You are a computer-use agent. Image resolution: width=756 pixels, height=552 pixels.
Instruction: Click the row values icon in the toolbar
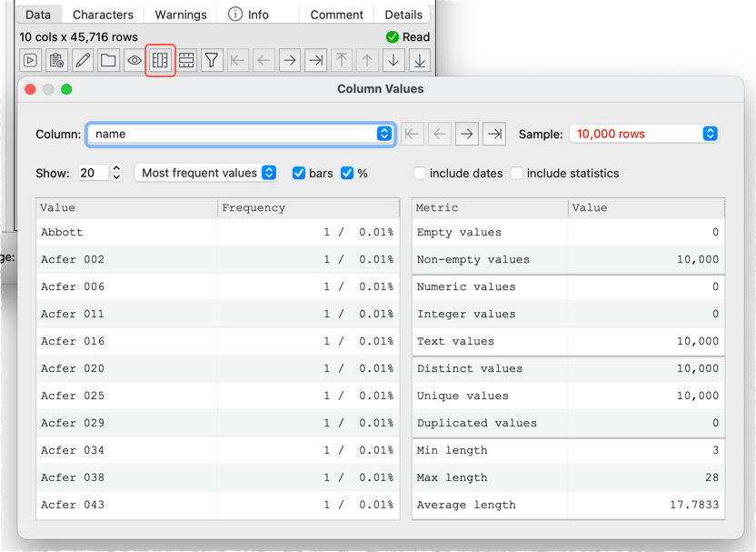(x=185, y=61)
